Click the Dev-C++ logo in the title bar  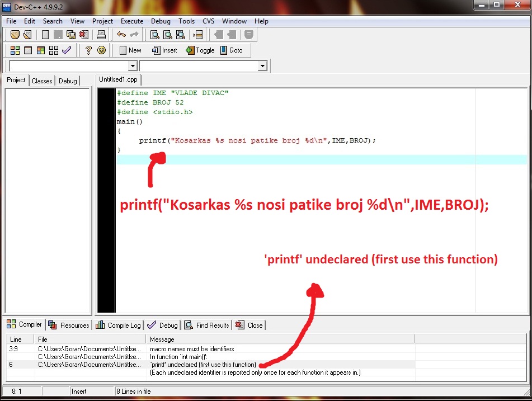tap(7, 7)
